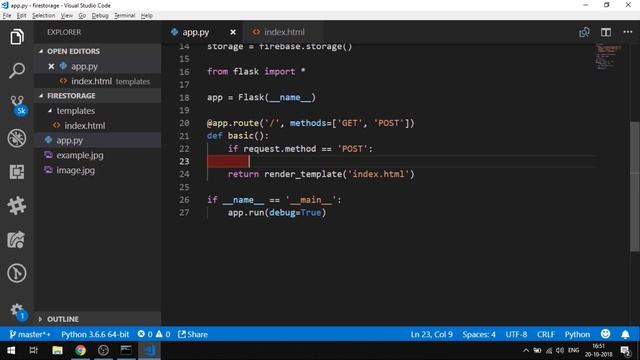Open the Terminal menu
This screenshot has height=360, width=640.
click(x=124, y=16)
